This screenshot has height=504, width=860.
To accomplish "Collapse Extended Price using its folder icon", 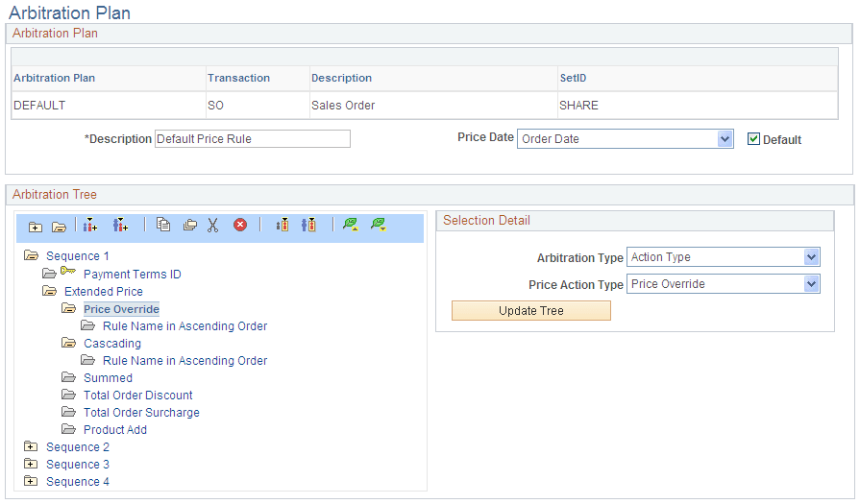I will click(49, 291).
